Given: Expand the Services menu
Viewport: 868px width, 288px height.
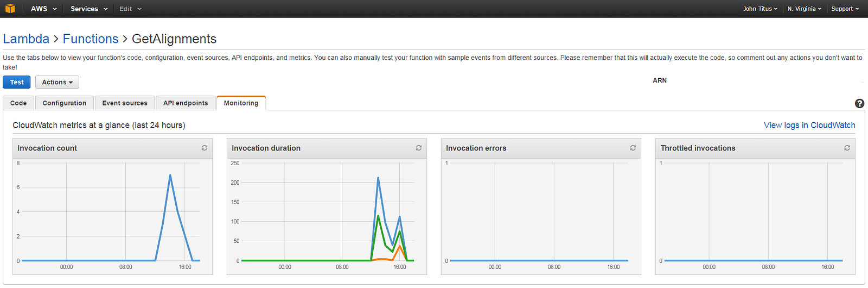Looking at the screenshot, I should tap(89, 9).
